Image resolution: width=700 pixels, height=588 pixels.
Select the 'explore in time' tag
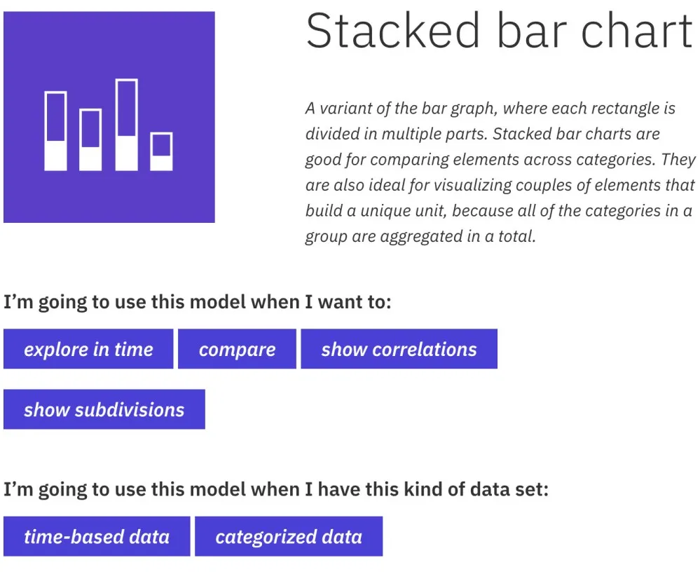88,349
